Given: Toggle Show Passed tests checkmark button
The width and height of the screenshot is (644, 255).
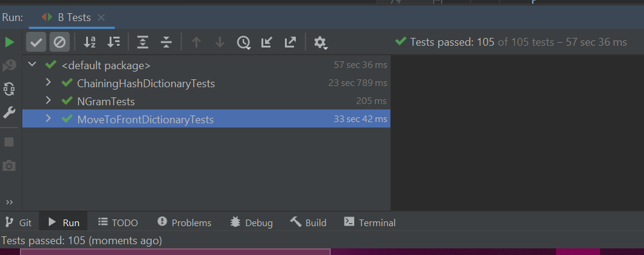Looking at the screenshot, I should pos(36,42).
